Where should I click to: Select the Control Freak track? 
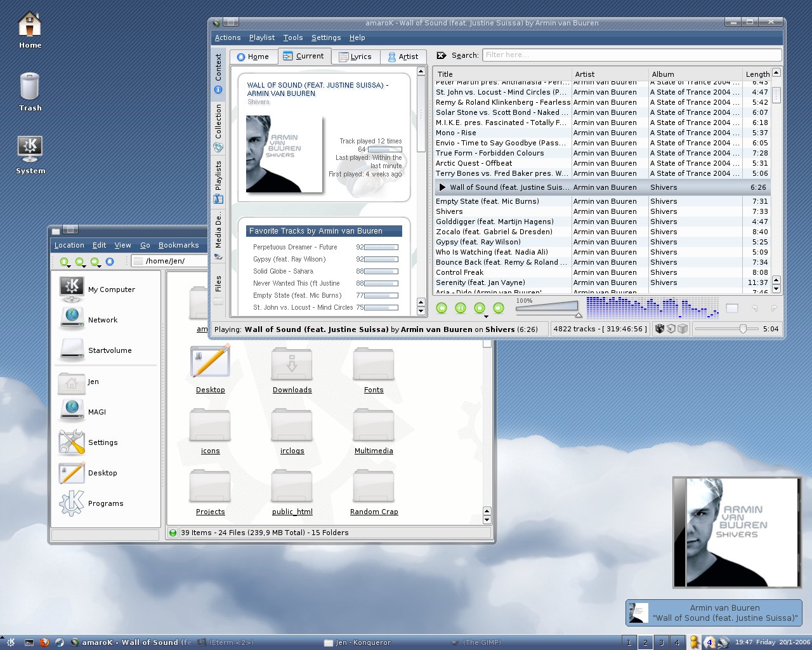(602, 272)
